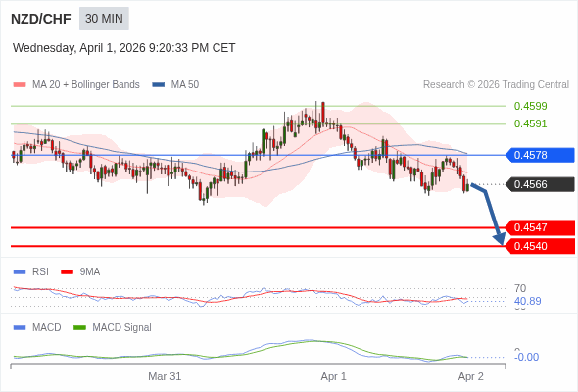Click the 9MA legend label

pos(90,272)
